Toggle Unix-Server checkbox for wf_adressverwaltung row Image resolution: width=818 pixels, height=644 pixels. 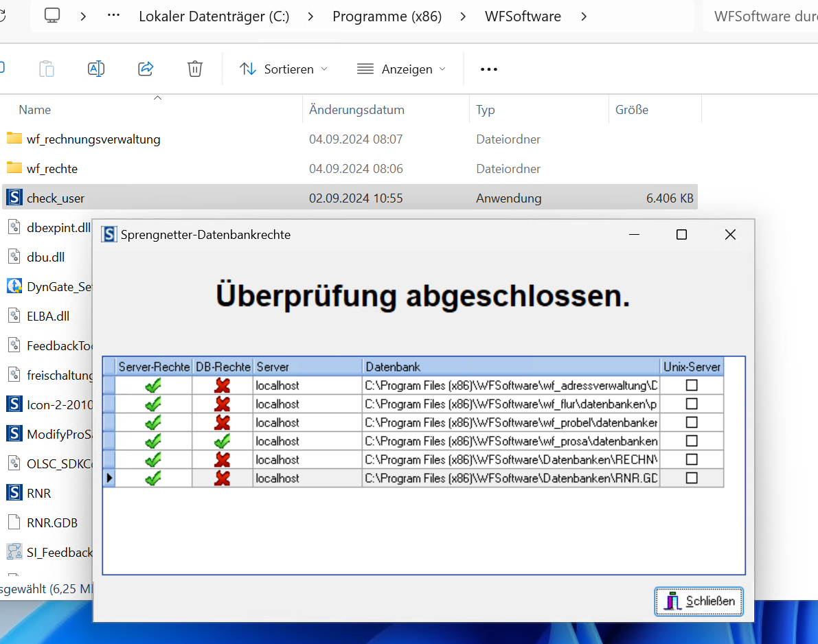tap(692, 385)
